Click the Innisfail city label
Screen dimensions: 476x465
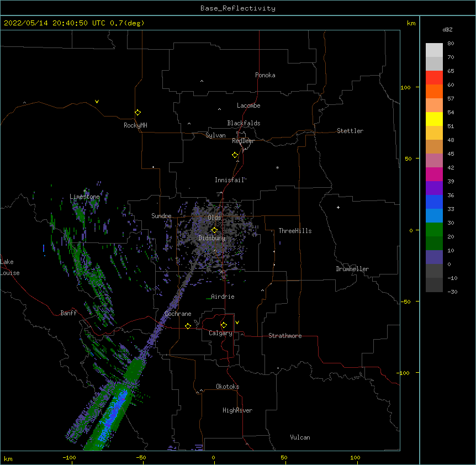point(230,180)
